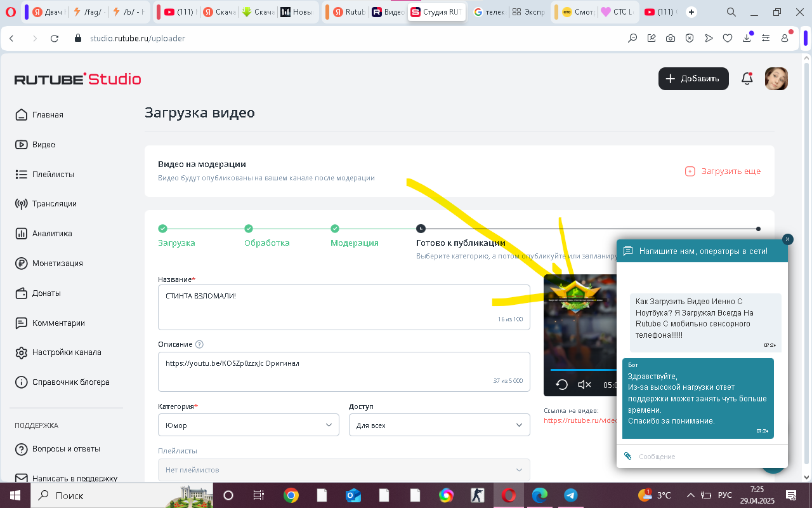Switch to the СТС L tab
812x508 pixels.
tap(616, 12)
